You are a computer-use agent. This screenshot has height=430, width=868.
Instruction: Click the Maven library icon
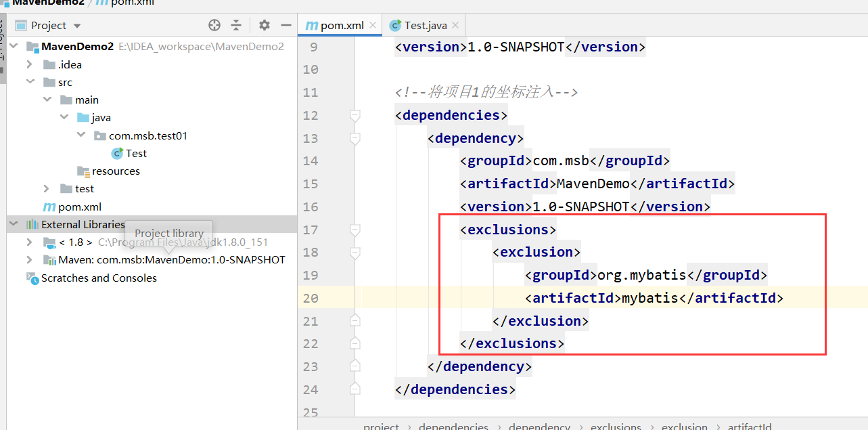[x=49, y=259]
